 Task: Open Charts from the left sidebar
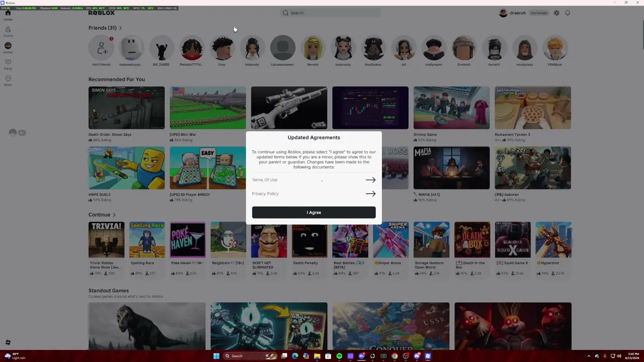point(8,31)
